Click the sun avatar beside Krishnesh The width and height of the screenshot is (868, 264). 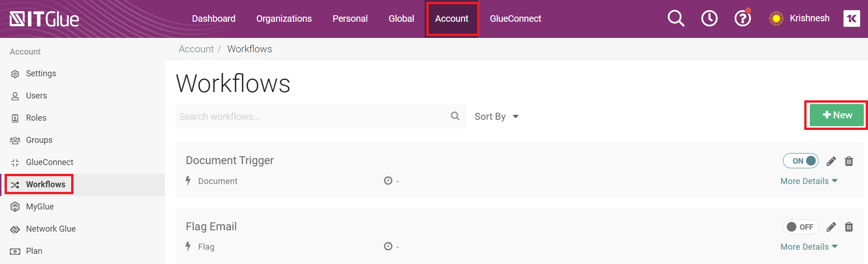[x=776, y=18]
